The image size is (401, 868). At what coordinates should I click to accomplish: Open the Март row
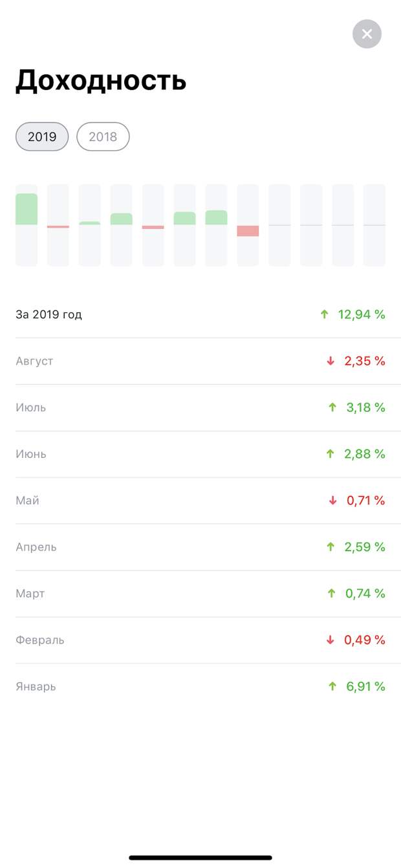pyautogui.click(x=200, y=594)
